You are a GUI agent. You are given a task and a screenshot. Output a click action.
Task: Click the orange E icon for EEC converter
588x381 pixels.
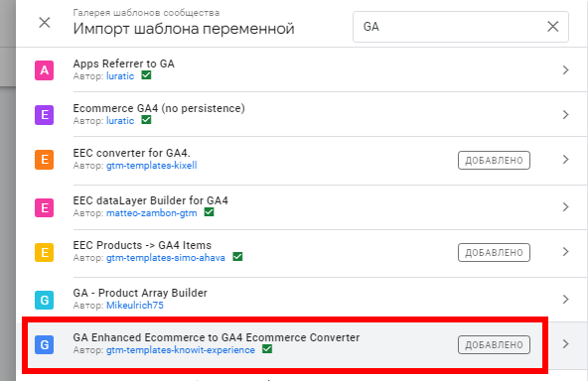[45, 160]
